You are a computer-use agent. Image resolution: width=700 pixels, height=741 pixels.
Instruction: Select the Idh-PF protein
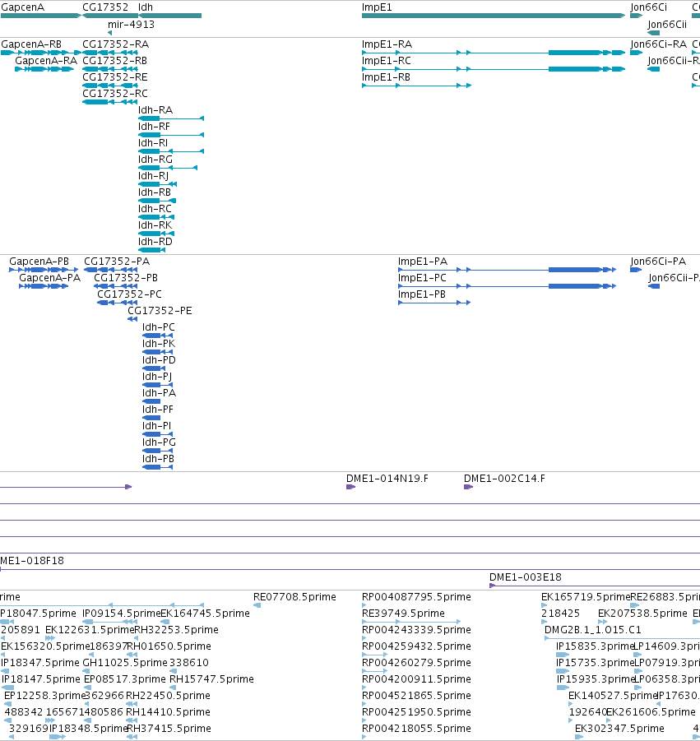pyautogui.click(x=151, y=418)
